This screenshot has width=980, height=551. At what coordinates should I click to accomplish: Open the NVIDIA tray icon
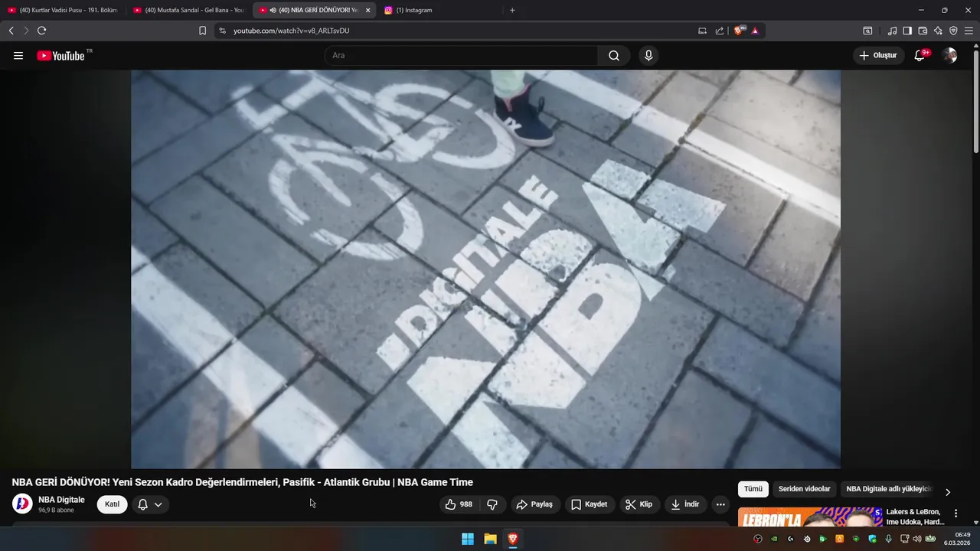pyautogui.click(x=774, y=540)
